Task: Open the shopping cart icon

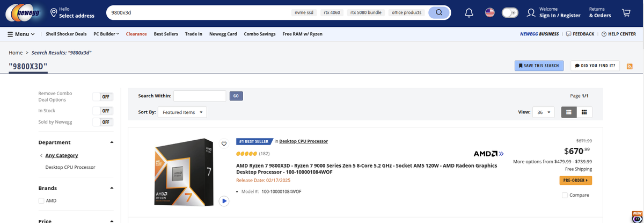Action: point(626,12)
